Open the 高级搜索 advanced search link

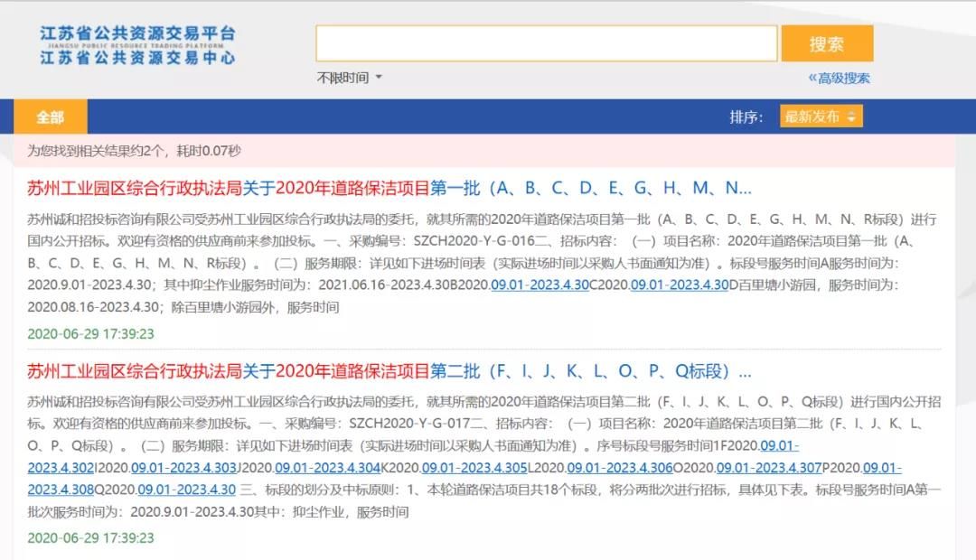[x=840, y=79]
